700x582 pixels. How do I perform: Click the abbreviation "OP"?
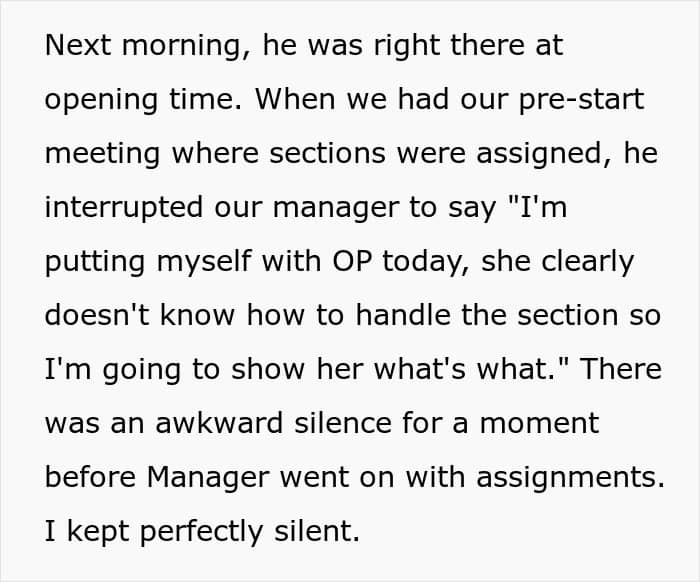coord(352,261)
